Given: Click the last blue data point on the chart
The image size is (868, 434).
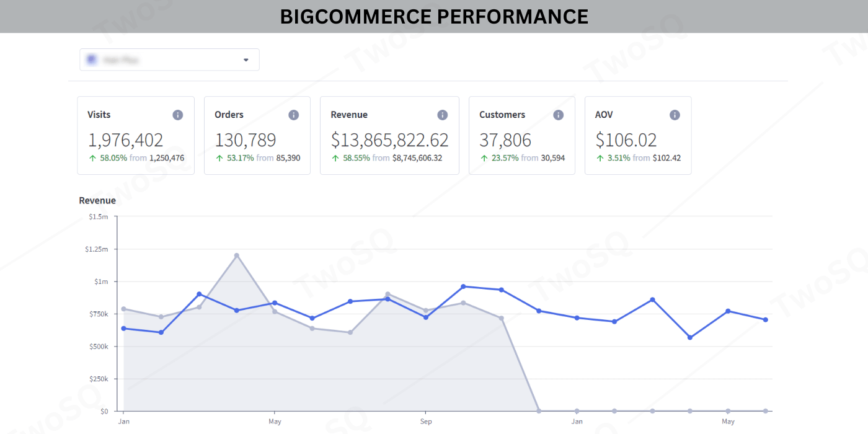Looking at the screenshot, I should (766, 320).
